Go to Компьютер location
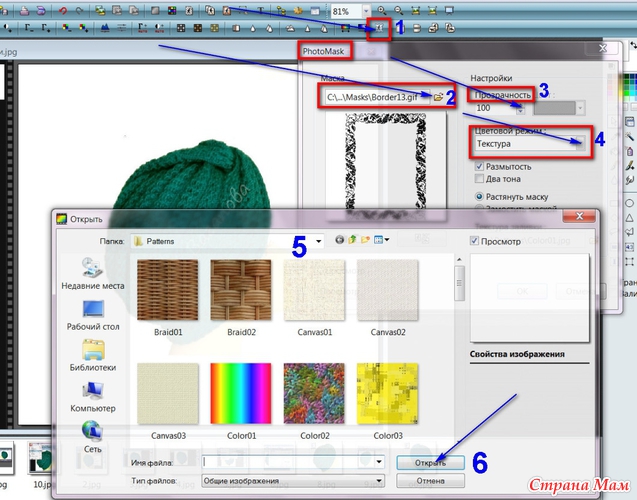Viewport: 637px width, 500px height. [93, 397]
